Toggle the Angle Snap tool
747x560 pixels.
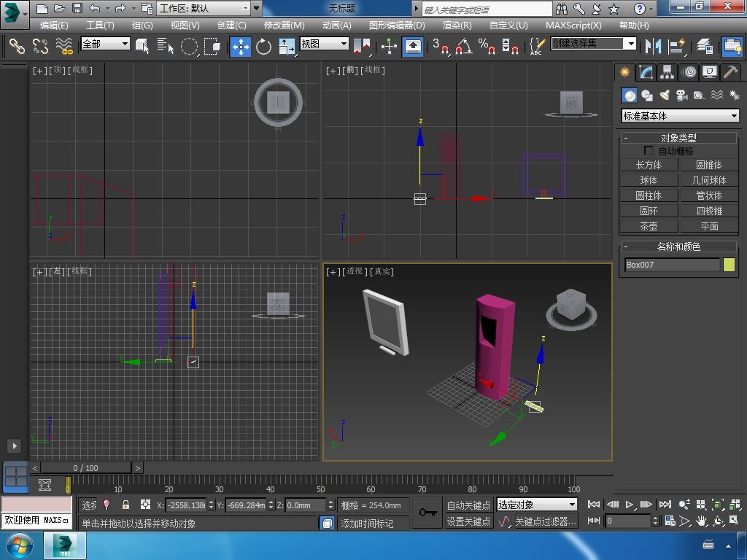(464, 46)
